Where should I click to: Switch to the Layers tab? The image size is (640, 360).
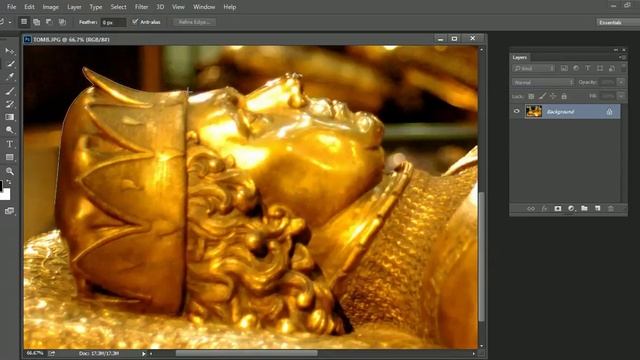520,58
